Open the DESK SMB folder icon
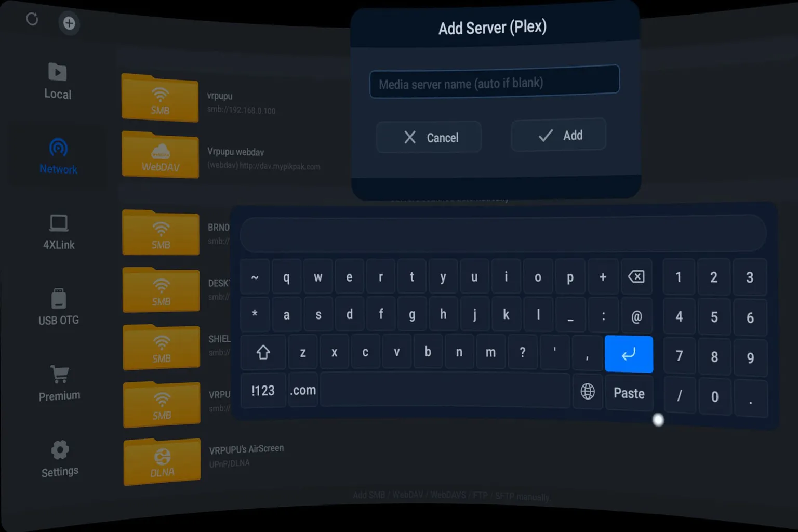This screenshot has height=532, width=798. tap(161, 289)
